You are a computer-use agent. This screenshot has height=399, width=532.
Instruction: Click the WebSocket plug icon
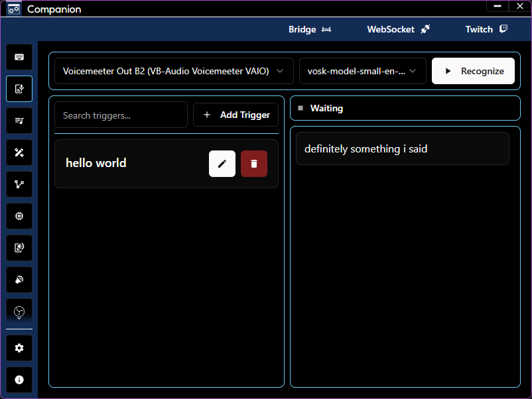(425, 29)
